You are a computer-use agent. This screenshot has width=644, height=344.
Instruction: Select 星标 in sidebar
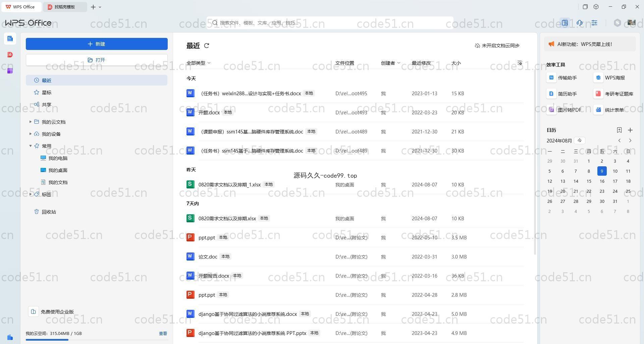tap(97, 92)
